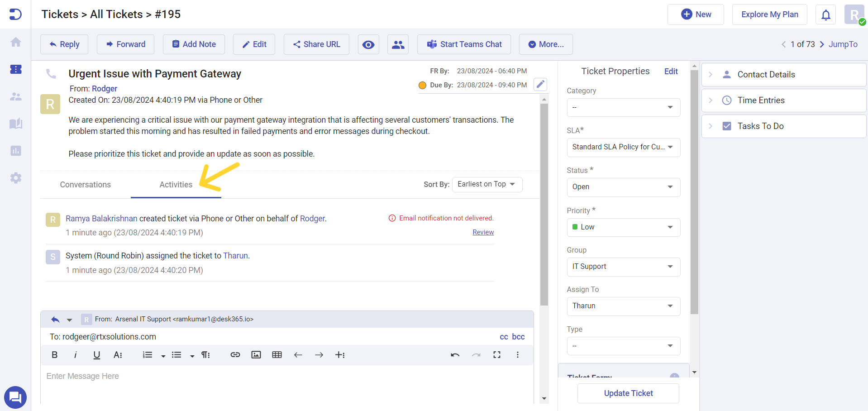Open the Add Note dialog
Screen dimensions: 868x411
194,44
